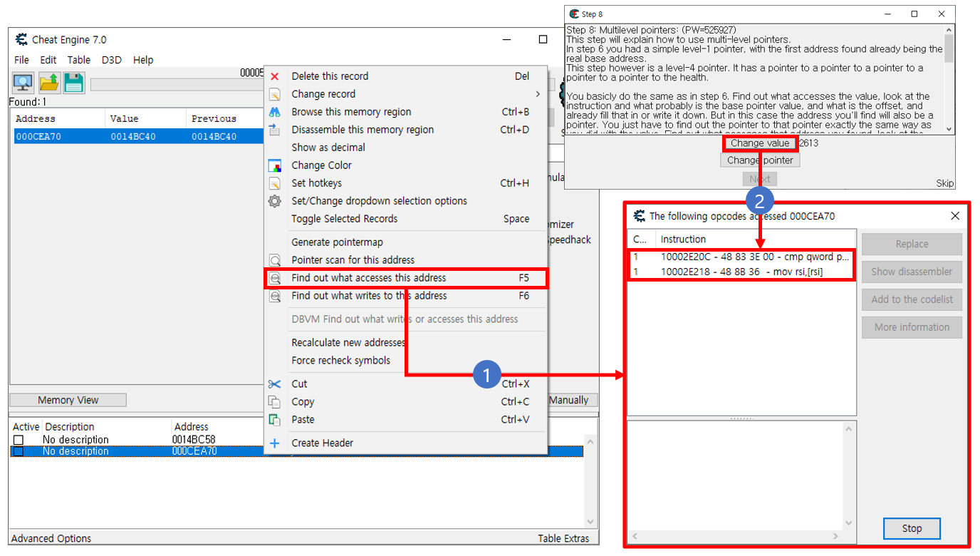Click the Previous column header in results
This screenshot has height=556, width=980.
point(224,118)
